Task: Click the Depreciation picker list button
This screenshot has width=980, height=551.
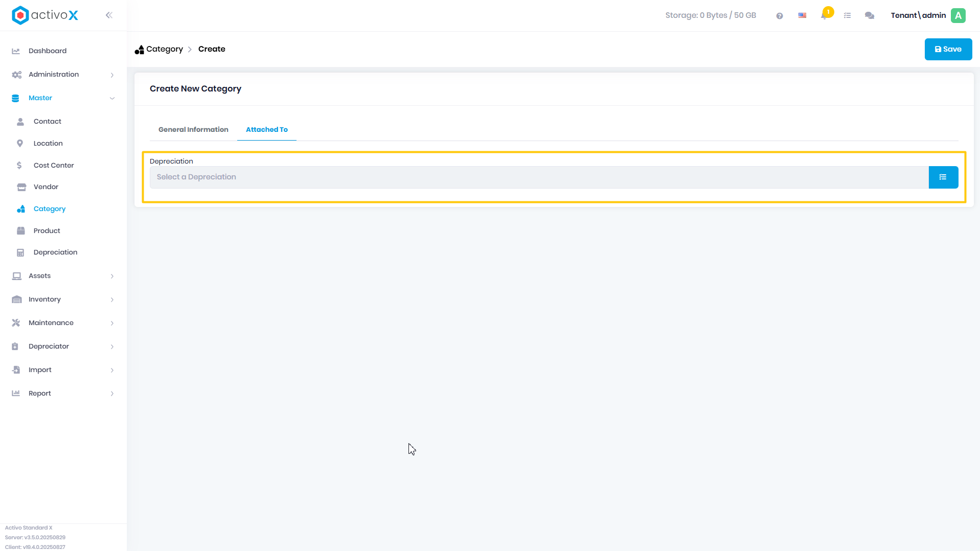Action: click(x=943, y=177)
